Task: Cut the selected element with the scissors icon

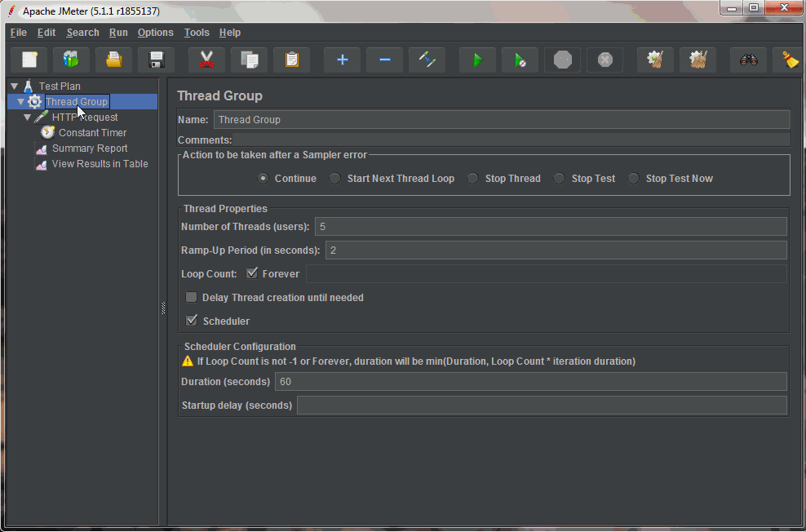Action: pos(206,59)
